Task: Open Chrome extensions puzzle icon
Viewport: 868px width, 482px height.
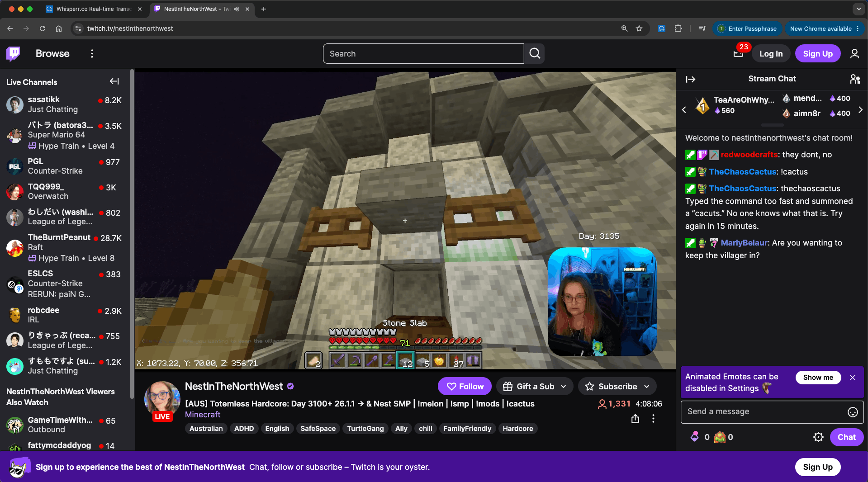Action: 678,28
